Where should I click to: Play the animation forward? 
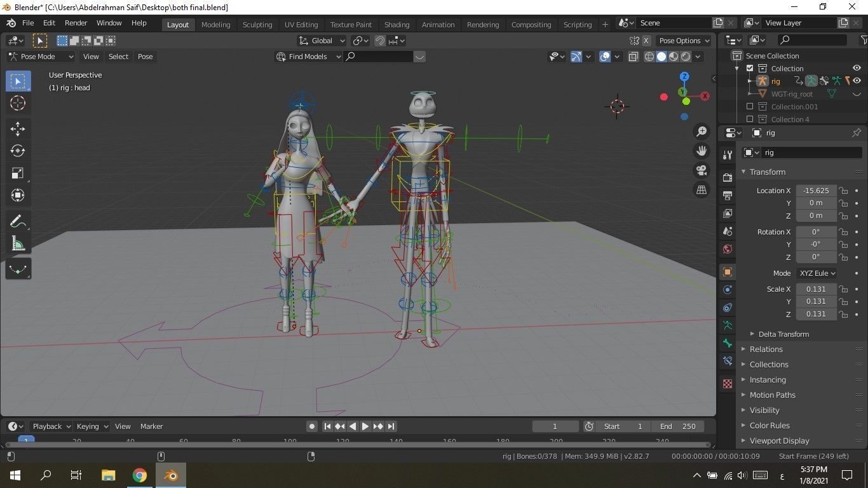pos(365,426)
